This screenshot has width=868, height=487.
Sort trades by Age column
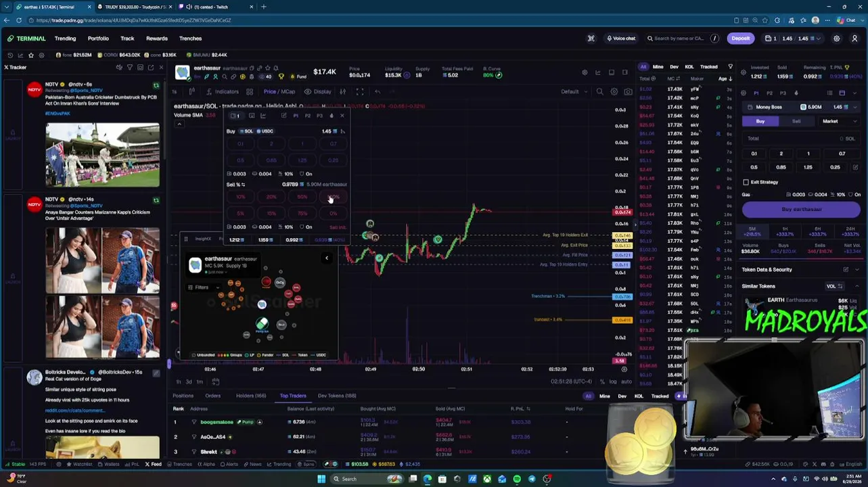click(x=724, y=78)
